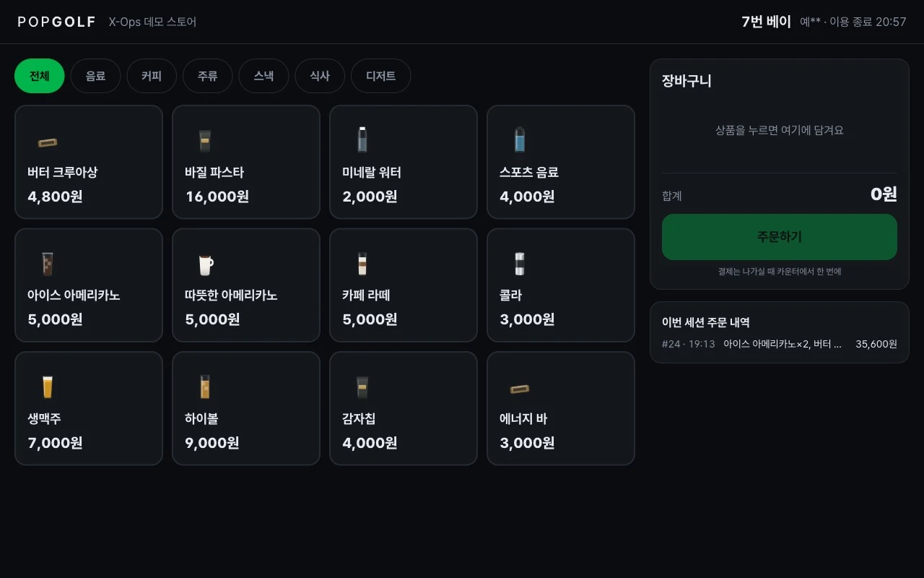The width and height of the screenshot is (924, 578).
Task: Choose the 콜라 can icon
Action: pos(520,264)
